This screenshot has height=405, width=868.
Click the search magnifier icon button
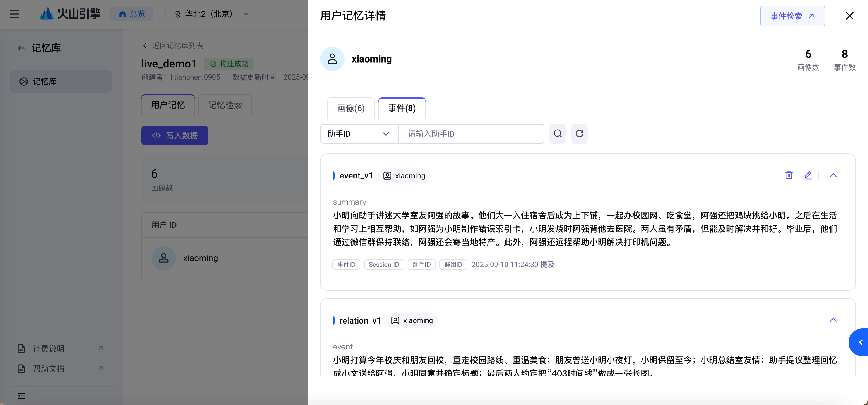[x=557, y=134]
